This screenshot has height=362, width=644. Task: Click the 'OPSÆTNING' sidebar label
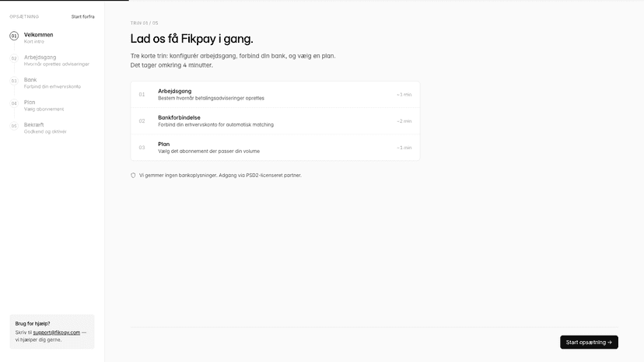coord(24,17)
